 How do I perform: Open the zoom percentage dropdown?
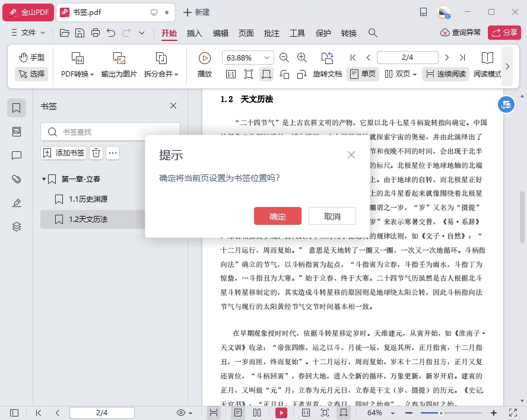(x=268, y=58)
